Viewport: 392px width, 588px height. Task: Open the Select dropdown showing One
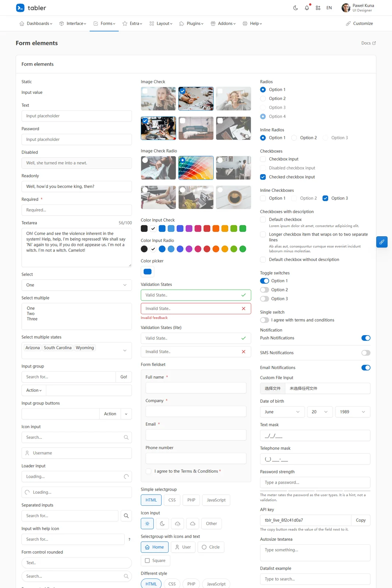[76, 285]
